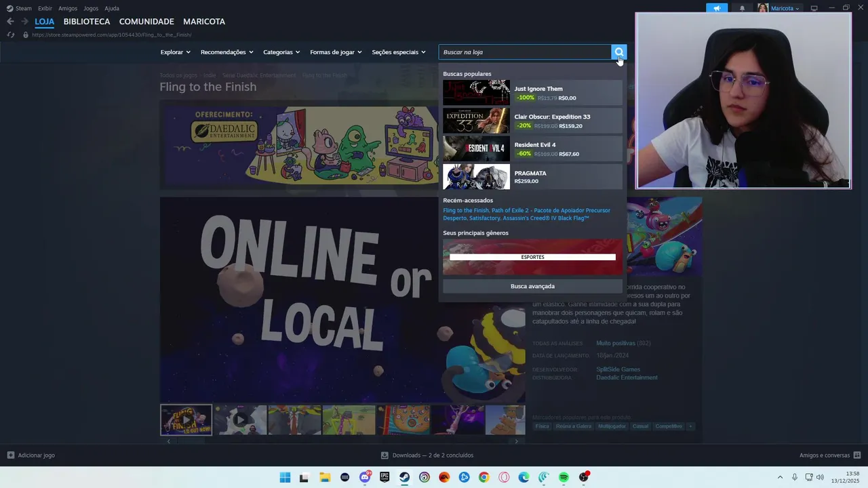Switch to the BIBLIOTECA tab
Image resolution: width=868 pixels, height=488 pixels.
pyautogui.click(x=87, y=22)
